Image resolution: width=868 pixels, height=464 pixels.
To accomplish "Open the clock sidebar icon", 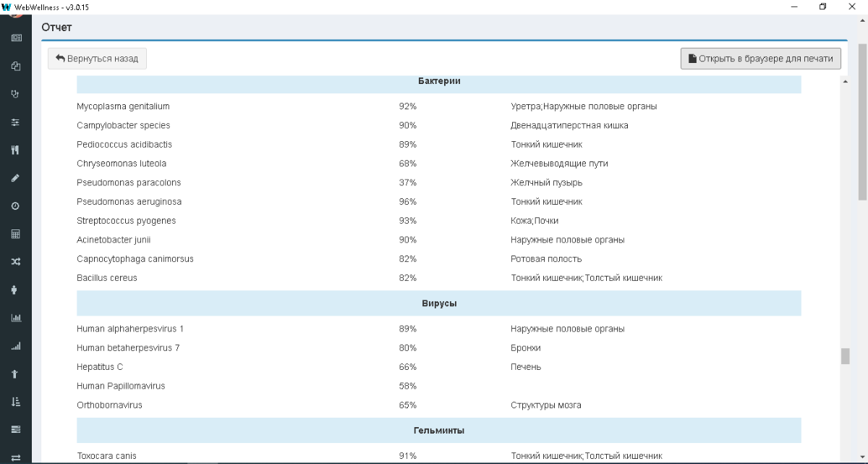I will tap(16, 206).
